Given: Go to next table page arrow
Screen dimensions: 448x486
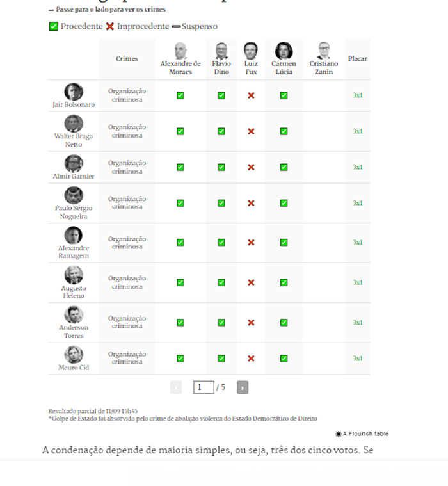Looking at the screenshot, I should click(x=243, y=387).
